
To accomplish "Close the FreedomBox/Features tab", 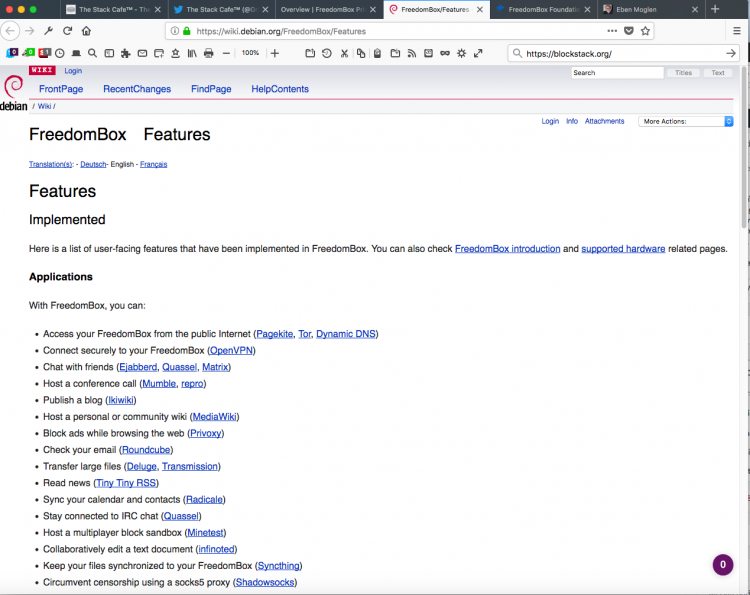I will tap(480, 10).
